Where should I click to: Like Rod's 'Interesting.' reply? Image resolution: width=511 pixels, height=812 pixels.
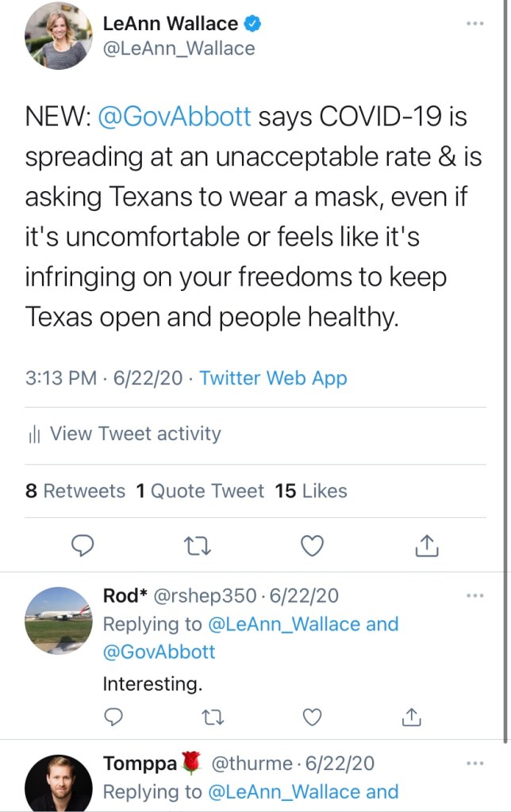point(313,717)
